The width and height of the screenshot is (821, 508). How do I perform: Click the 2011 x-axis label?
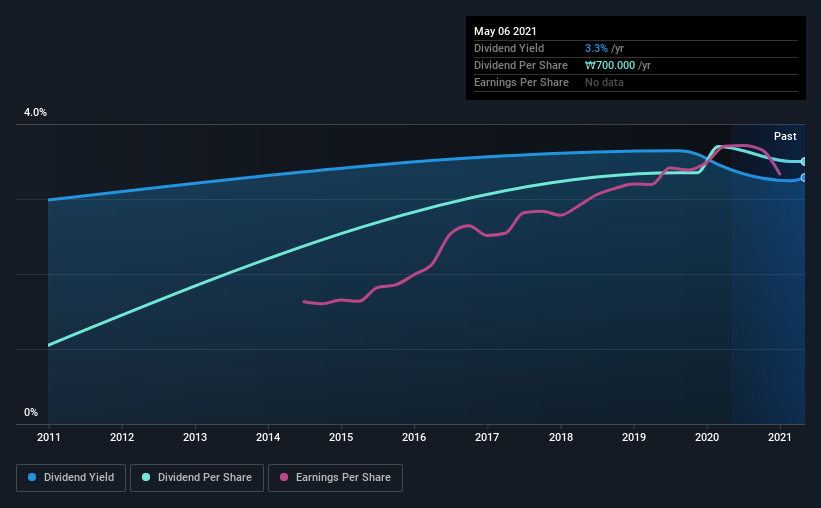[49, 437]
